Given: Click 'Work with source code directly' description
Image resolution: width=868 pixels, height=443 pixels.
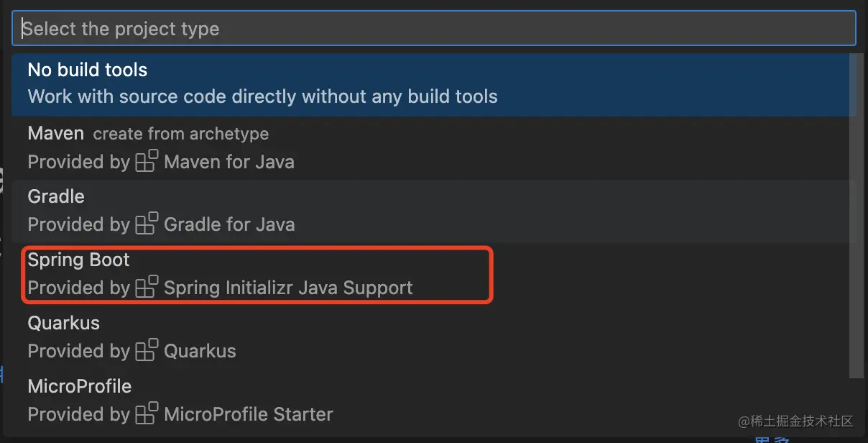Looking at the screenshot, I should tap(262, 96).
